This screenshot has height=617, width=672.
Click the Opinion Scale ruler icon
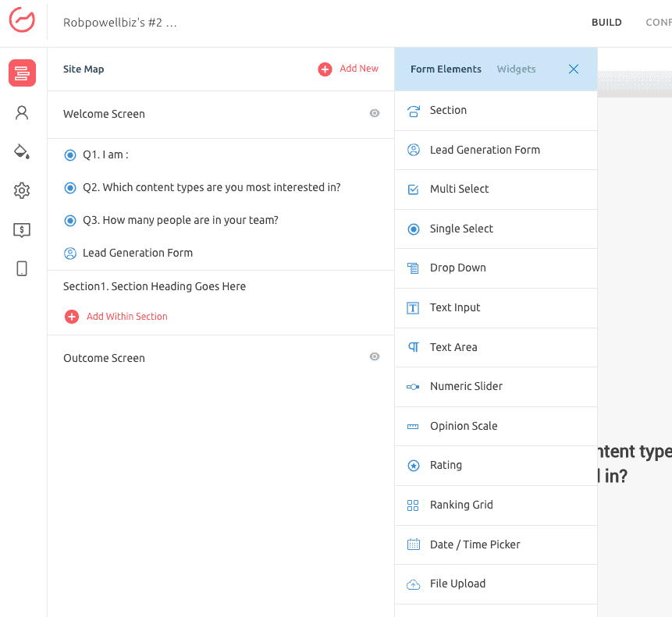(413, 427)
